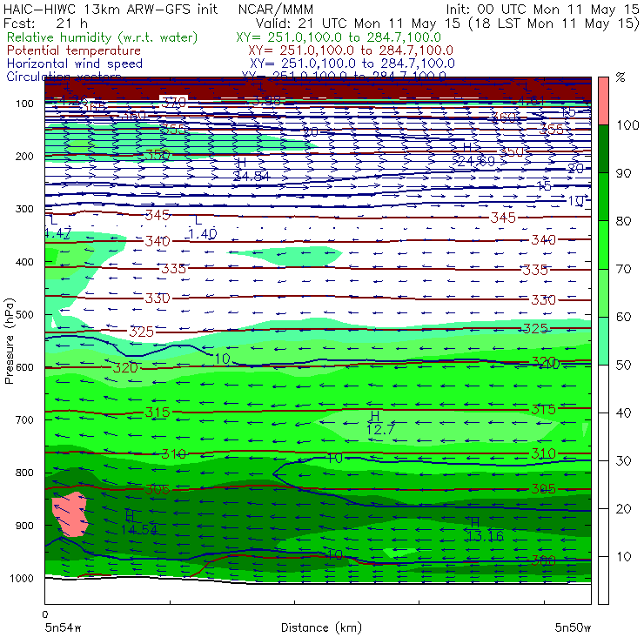Click the '600' pressure tick label
The image size is (644, 644).
click(24, 367)
